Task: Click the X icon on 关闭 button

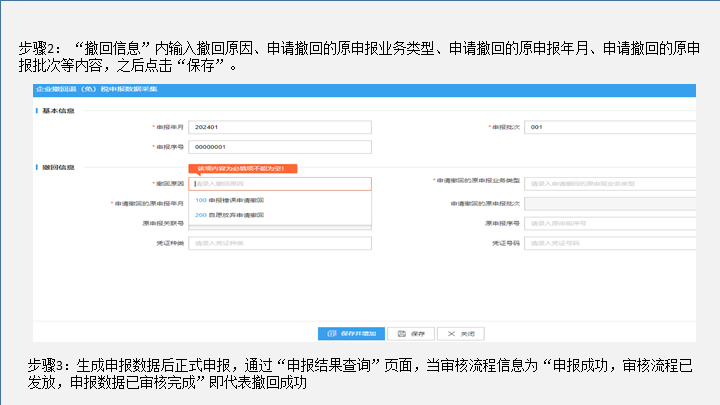Action: (x=451, y=334)
